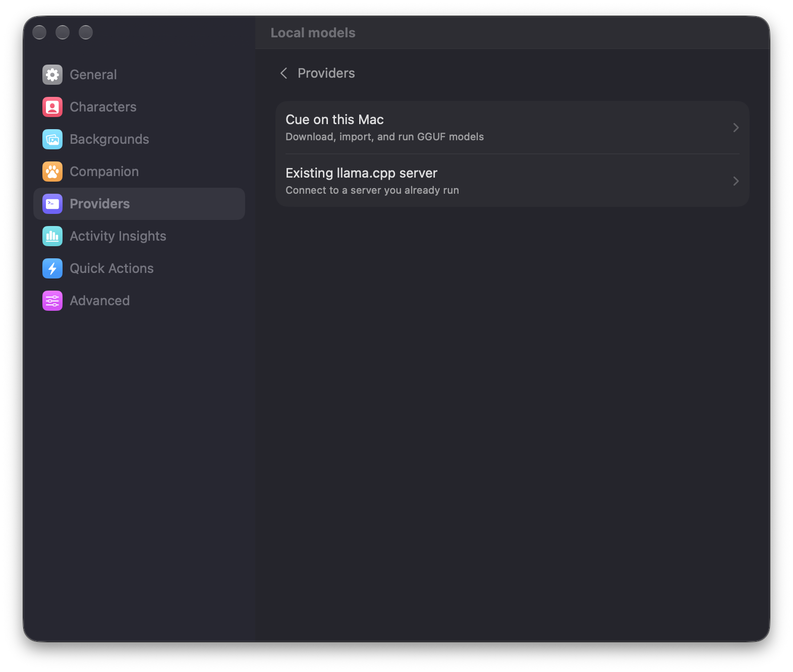Click the Providers breadcrumb title
Image resolution: width=793 pixels, height=672 pixels.
[326, 73]
